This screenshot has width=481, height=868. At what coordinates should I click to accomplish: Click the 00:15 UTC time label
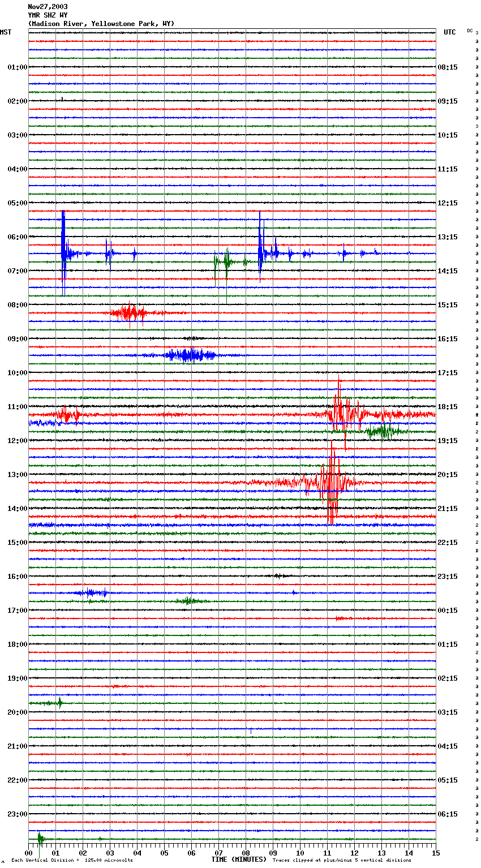click(448, 611)
